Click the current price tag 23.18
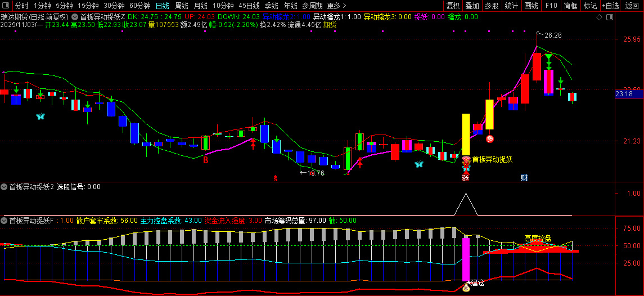 click(629, 94)
